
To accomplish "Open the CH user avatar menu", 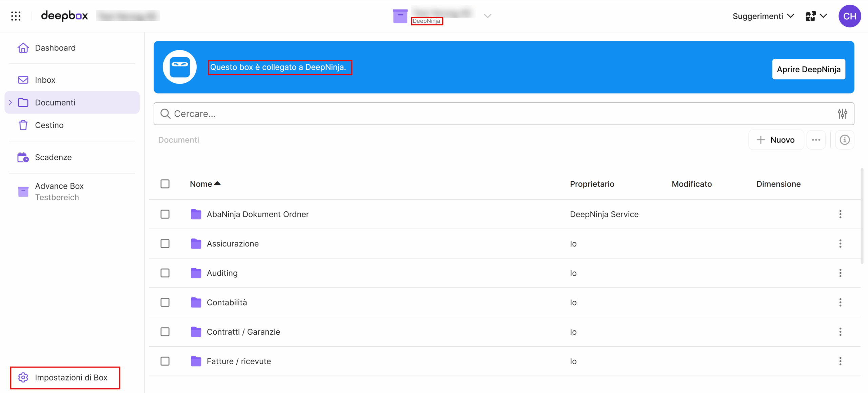I will [850, 16].
